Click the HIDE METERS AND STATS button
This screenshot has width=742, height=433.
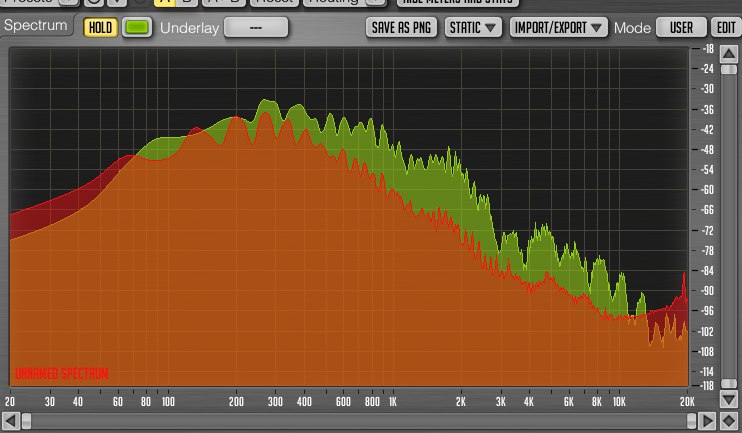click(452, 4)
